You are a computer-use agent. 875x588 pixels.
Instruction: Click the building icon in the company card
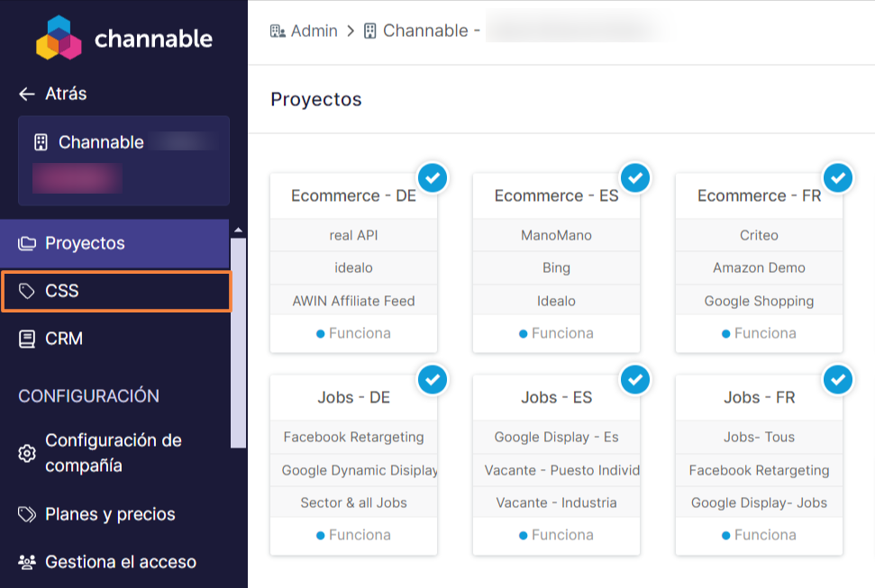(41, 142)
